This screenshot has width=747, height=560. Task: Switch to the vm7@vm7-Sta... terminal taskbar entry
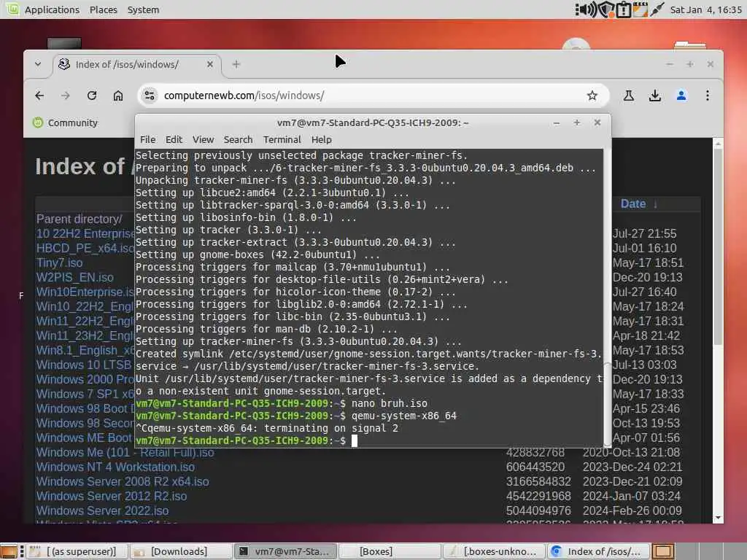(285, 551)
